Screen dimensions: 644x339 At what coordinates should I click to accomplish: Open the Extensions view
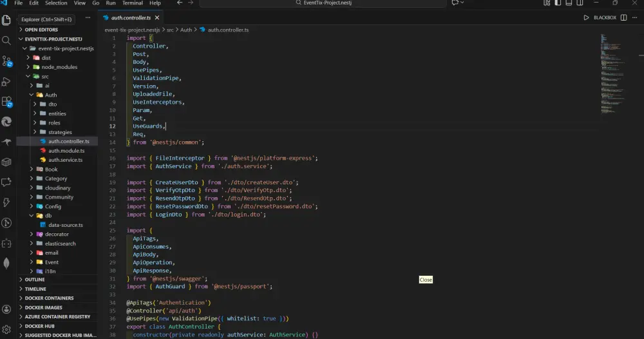pos(6,102)
